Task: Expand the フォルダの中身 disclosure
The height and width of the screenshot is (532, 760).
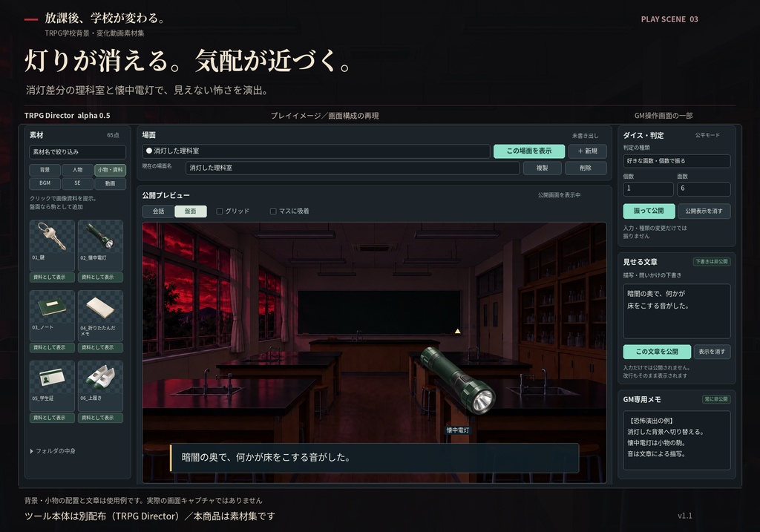Action: tap(53, 451)
